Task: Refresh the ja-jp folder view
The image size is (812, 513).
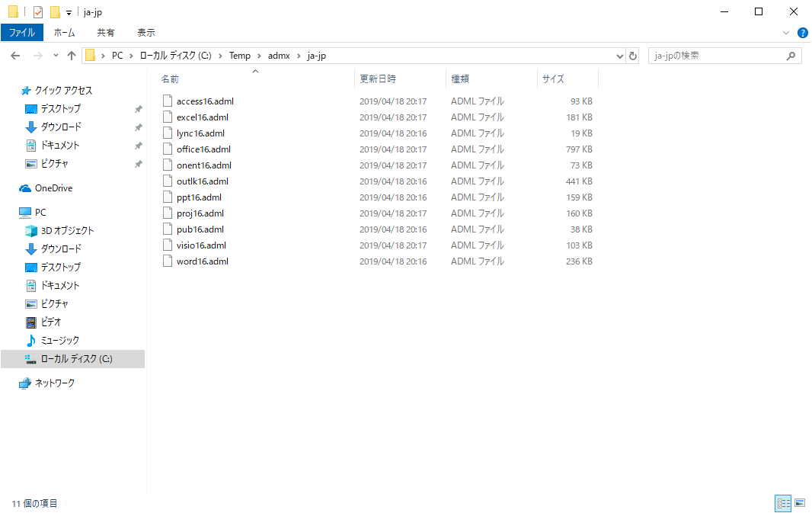Action: point(633,56)
